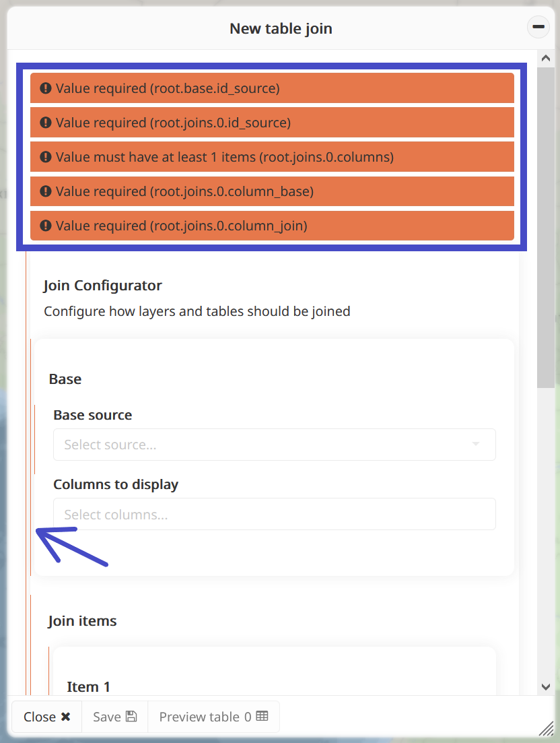Click the X icon on the Close button
The height and width of the screenshot is (743, 560).
tap(65, 717)
